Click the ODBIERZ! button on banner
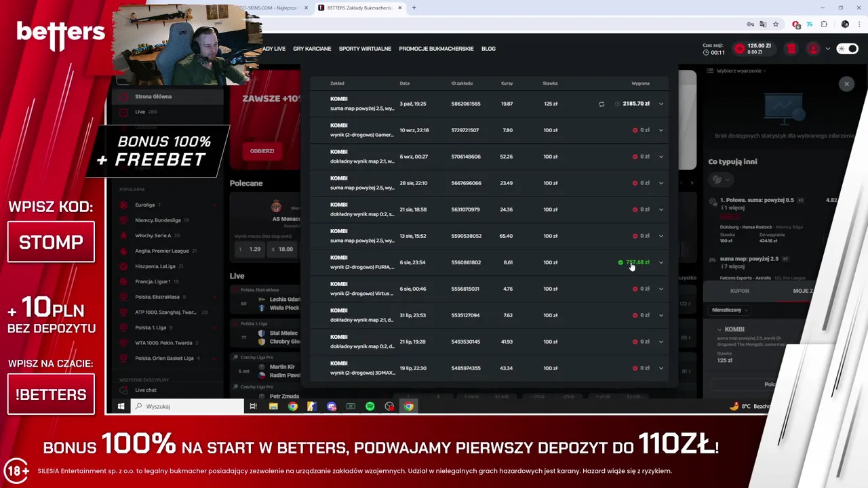The width and height of the screenshot is (868, 488). (x=262, y=151)
